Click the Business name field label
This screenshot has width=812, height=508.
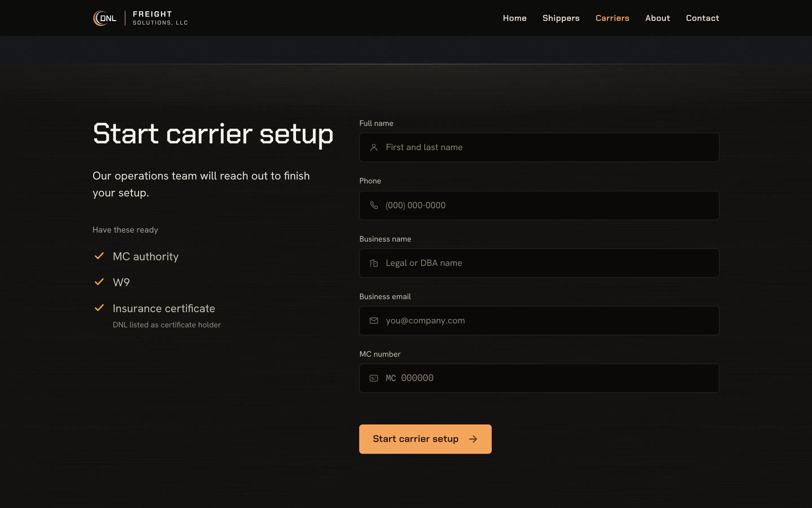385,239
